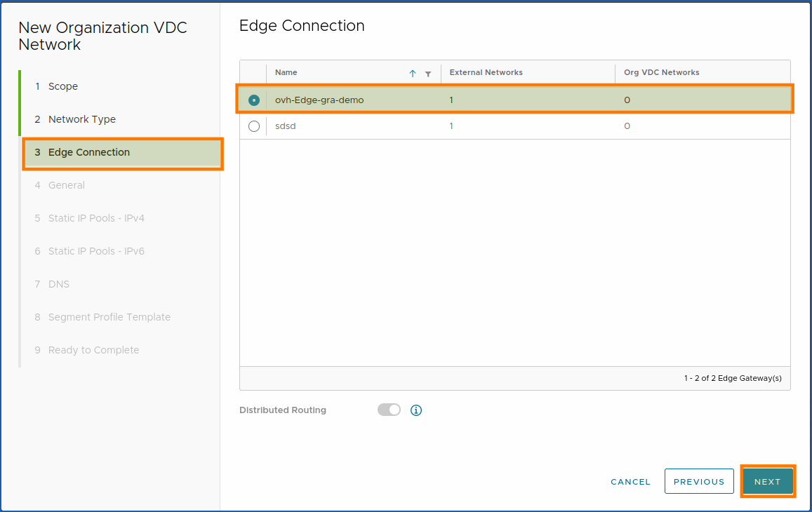
Task: Click the info icon beside Distributed Routing
Action: click(x=415, y=410)
